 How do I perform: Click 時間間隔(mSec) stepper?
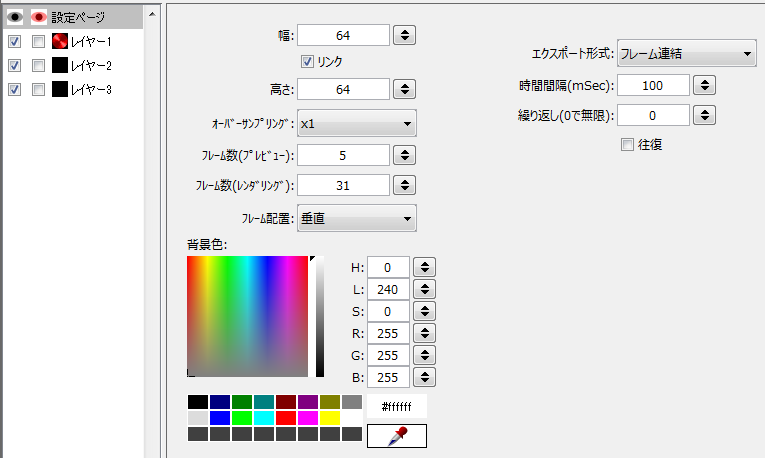click(x=705, y=85)
